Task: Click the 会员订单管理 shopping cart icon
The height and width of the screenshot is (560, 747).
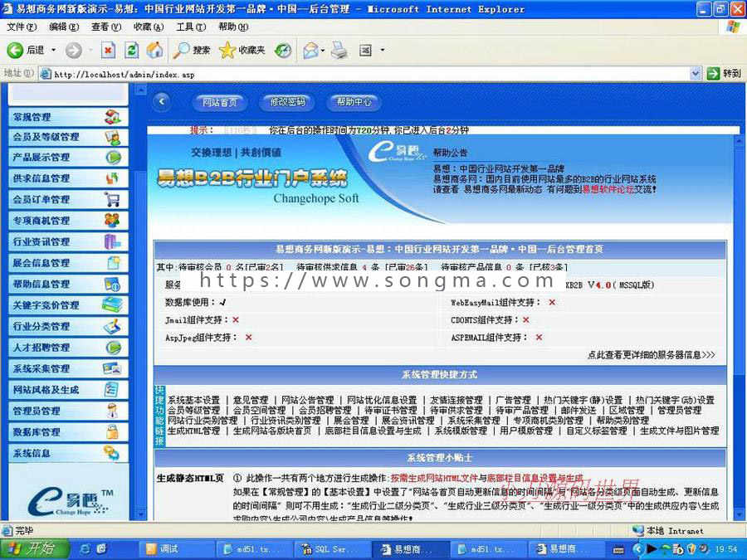Action: 112,199
